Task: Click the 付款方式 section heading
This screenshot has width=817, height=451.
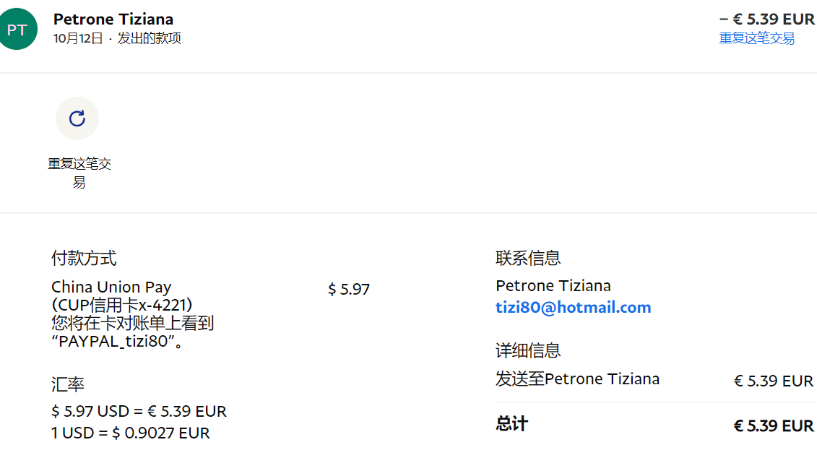Action: [84, 258]
